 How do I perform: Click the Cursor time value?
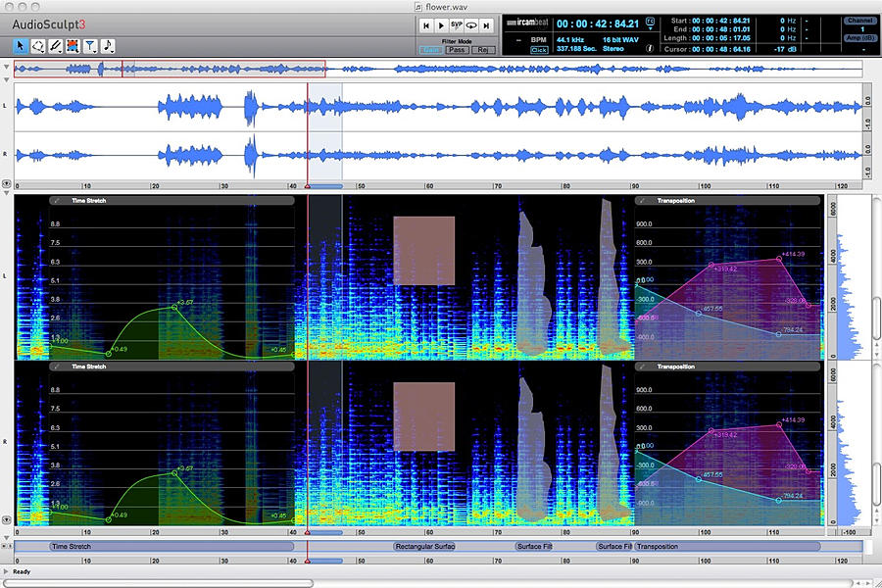(x=720, y=49)
